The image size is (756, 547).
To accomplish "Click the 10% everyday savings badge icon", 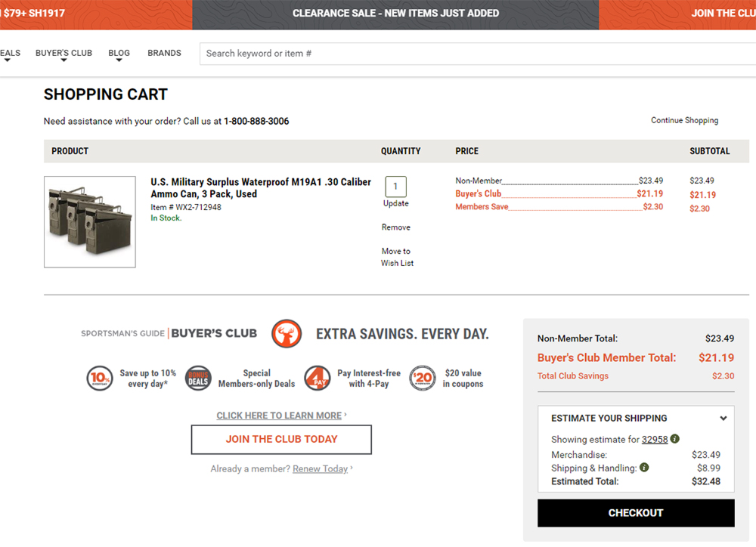I will pos(100,379).
